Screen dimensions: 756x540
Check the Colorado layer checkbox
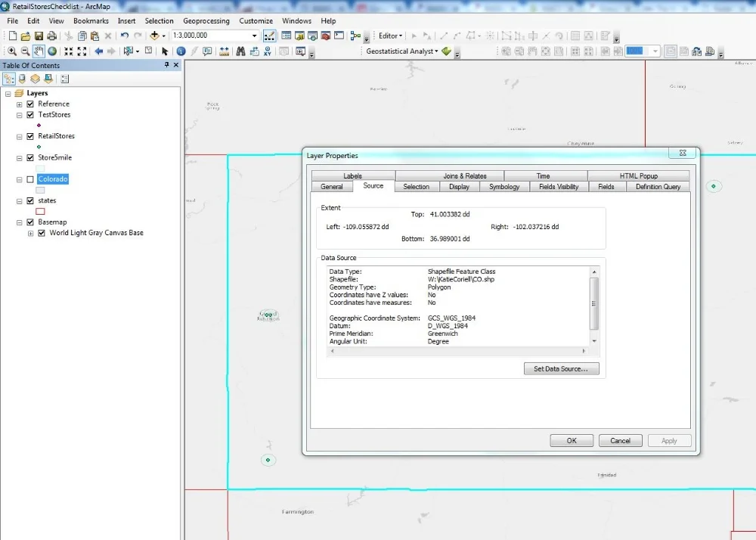coord(30,179)
